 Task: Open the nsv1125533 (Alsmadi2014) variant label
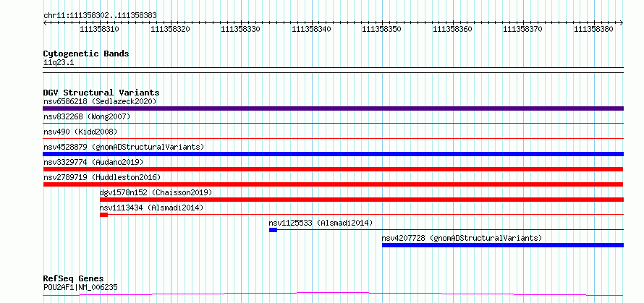tap(321, 223)
